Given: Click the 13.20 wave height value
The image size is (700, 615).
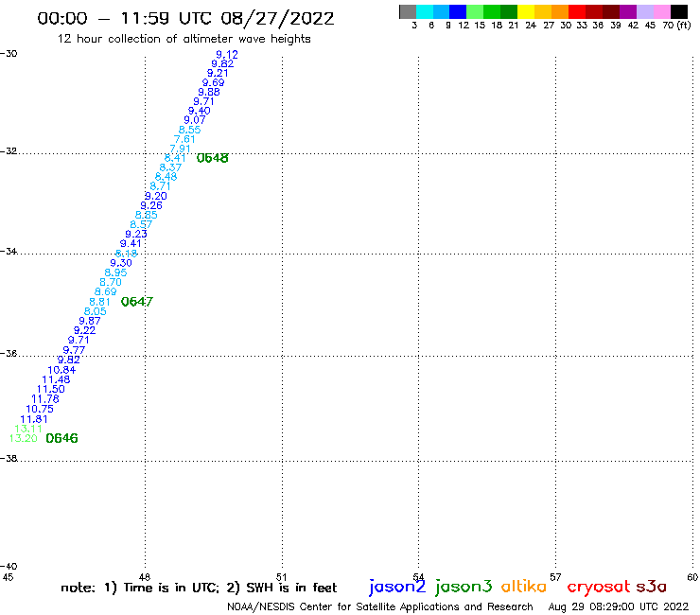Looking at the screenshot, I should coord(24,438).
